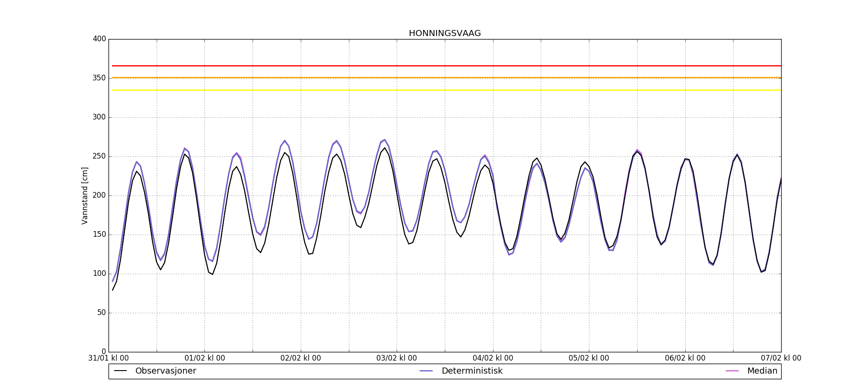This screenshot has height=391, width=868.
Task: Click the 03/02 kl 00 date tick label
Action: point(396,358)
